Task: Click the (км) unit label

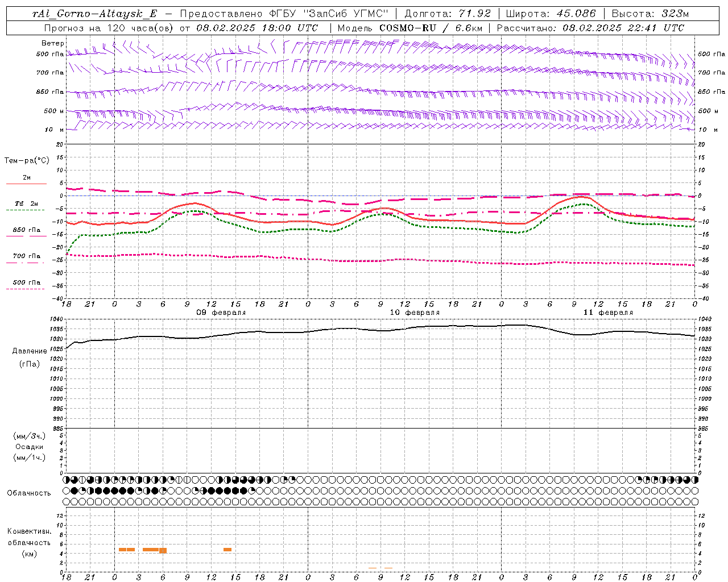Action: pyautogui.click(x=30, y=554)
